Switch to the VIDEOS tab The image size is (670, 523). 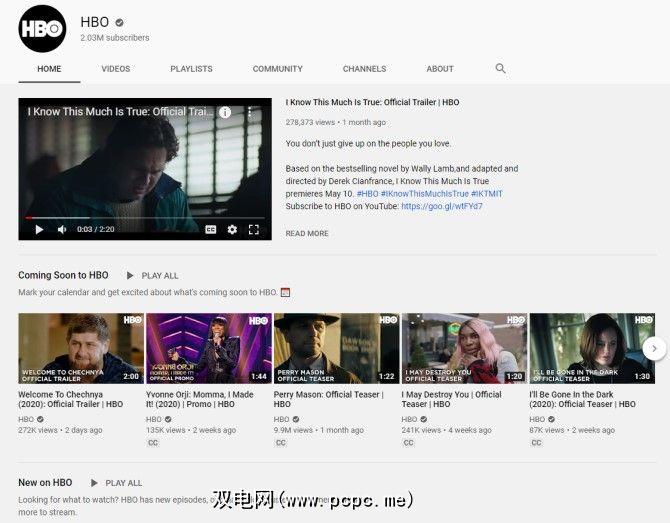coord(115,69)
